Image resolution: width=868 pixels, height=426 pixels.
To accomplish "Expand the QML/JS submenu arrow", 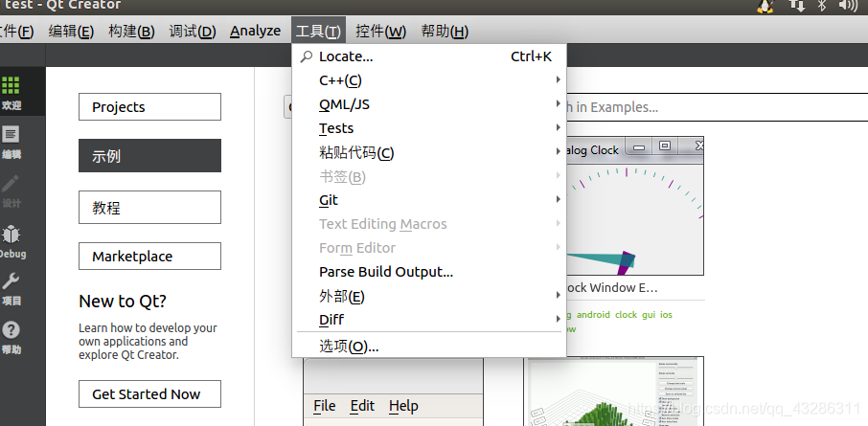I will click(x=558, y=104).
